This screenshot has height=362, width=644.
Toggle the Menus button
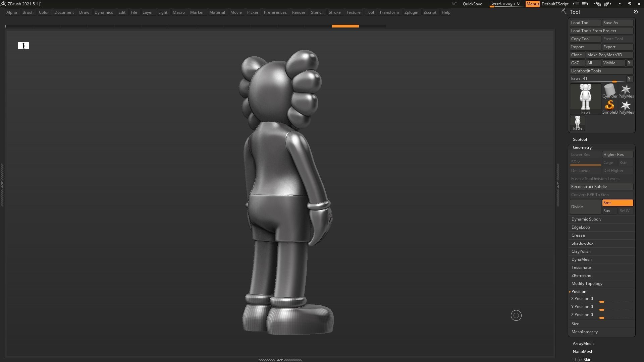tap(532, 4)
